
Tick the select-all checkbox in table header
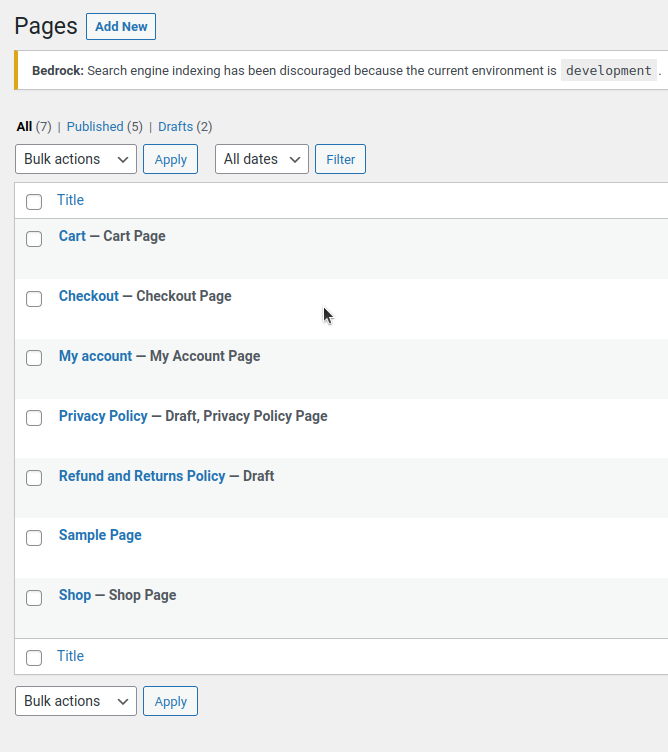click(x=34, y=201)
